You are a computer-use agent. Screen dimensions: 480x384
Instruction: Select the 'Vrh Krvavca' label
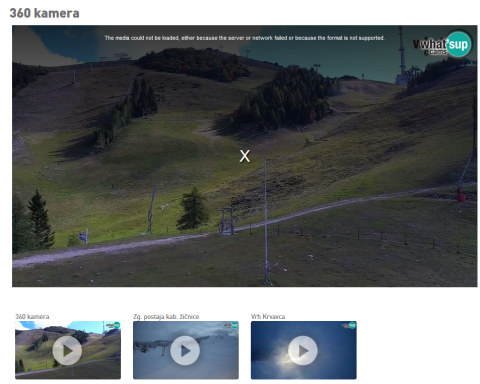click(268, 316)
